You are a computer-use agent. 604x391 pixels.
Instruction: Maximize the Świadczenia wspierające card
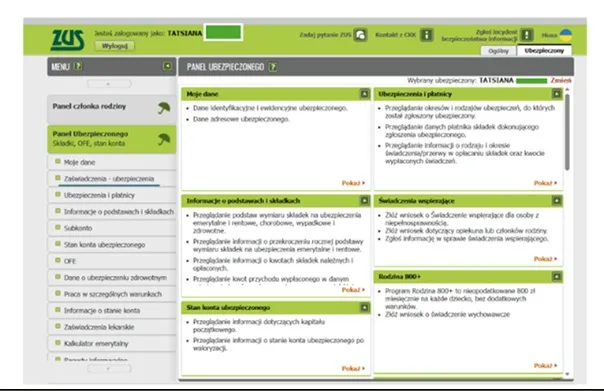tap(557, 200)
